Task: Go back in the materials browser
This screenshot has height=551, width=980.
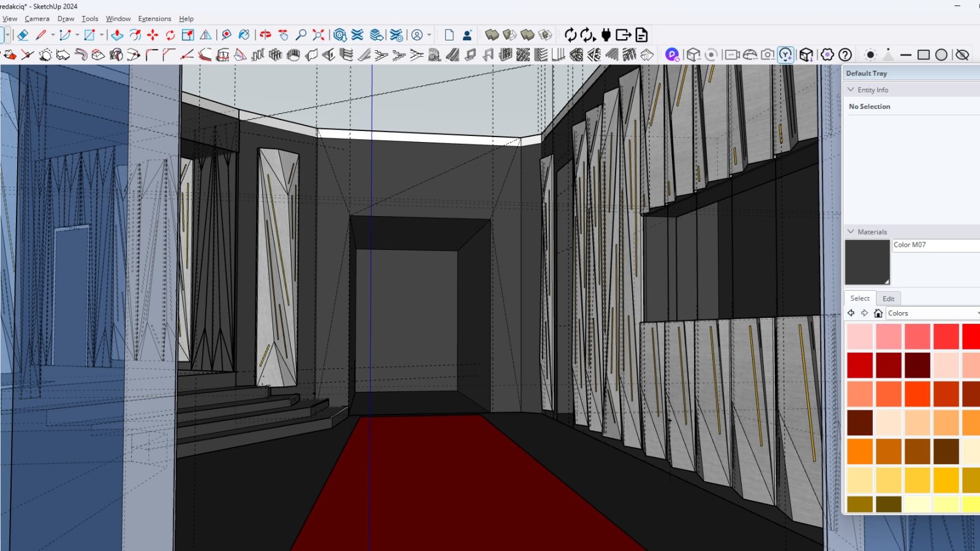Action: (851, 313)
